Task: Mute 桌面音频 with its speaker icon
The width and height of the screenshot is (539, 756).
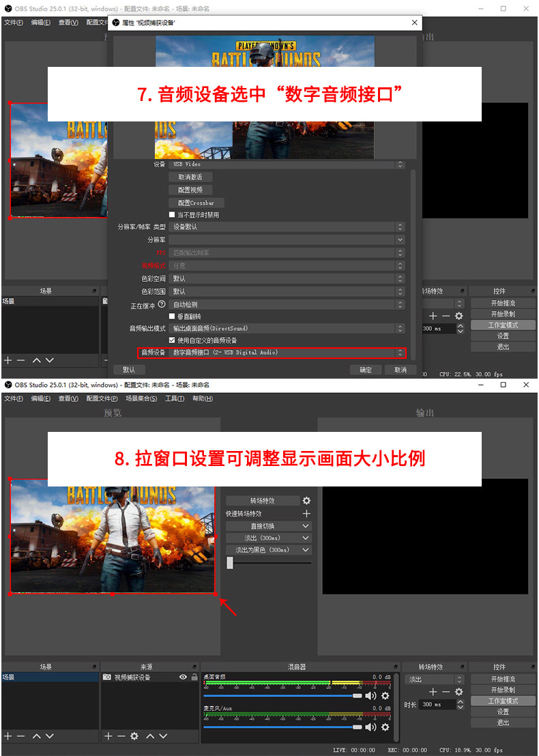Action: (x=370, y=696)
